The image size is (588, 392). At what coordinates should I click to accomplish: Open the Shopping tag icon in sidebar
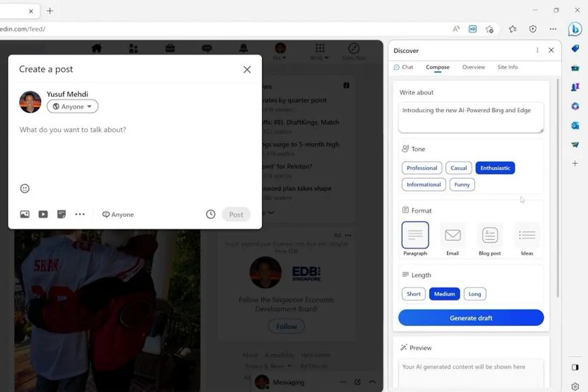tap(575, 48)
